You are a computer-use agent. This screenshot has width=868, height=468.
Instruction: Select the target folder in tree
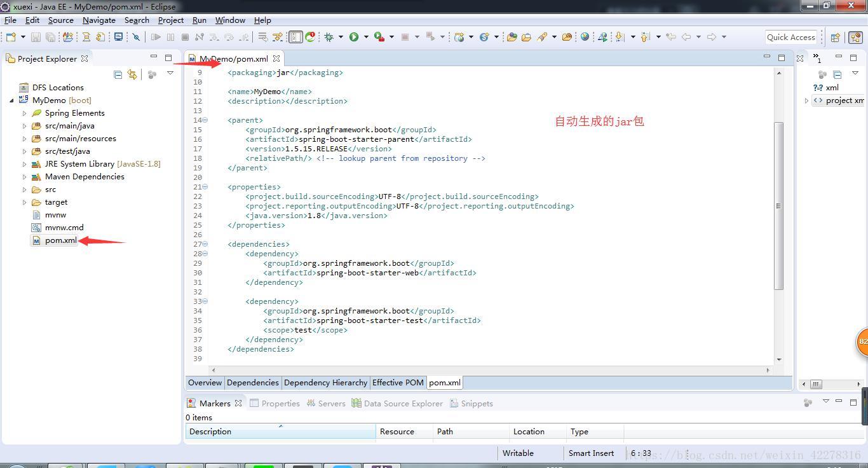pos(50,202)
